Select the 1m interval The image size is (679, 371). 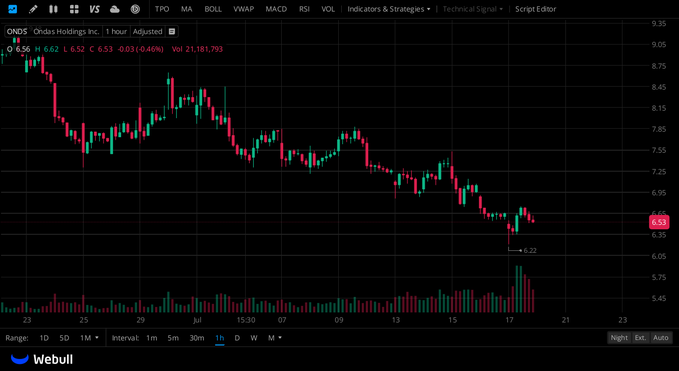pyautogui.click(x=152, y=338)
